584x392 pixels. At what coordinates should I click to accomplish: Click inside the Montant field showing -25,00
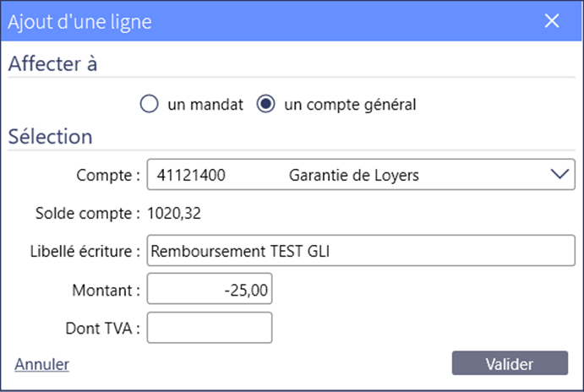click(x=210, y=289)
